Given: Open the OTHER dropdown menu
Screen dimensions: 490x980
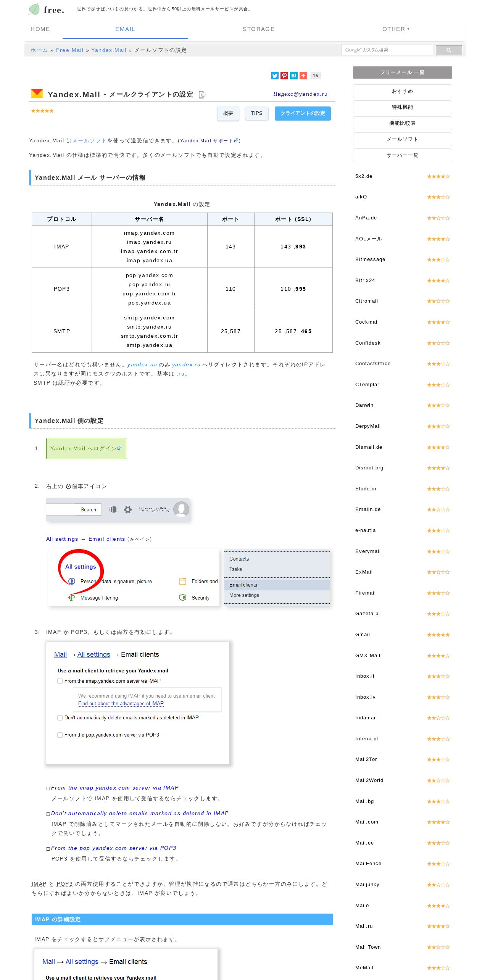Looking at the screenshot, I should pos(396,29).
